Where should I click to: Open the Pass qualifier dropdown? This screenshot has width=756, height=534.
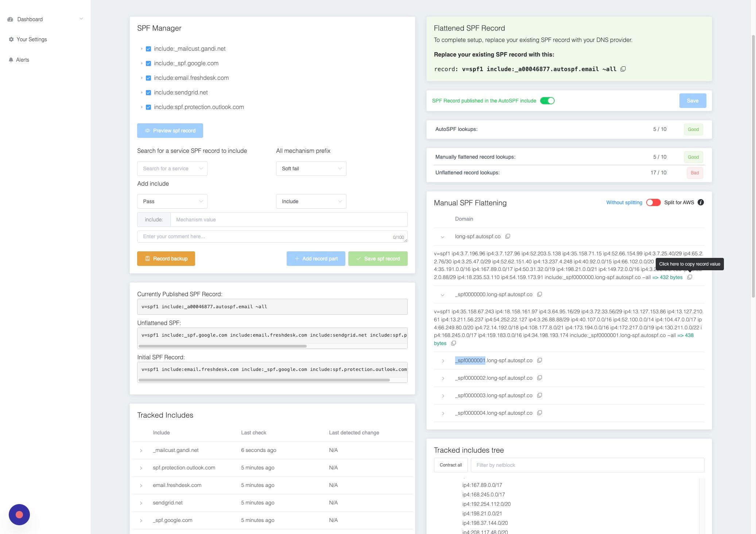[172, 201]
